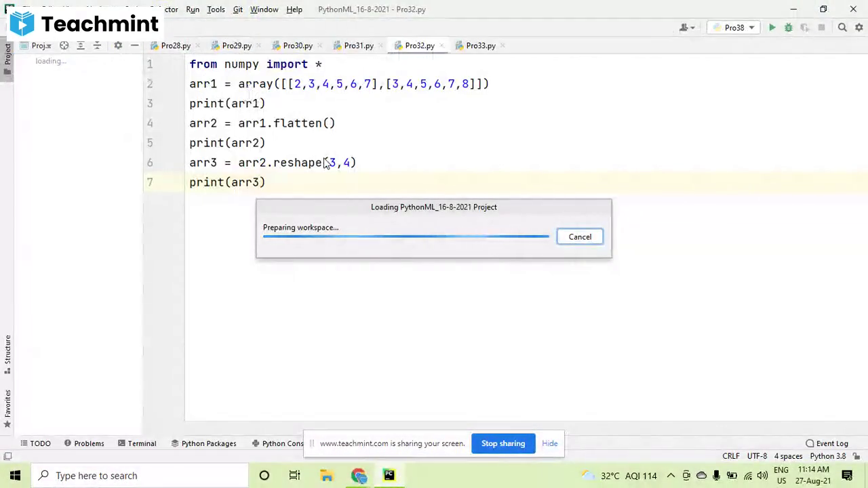The image size is (868, 488).
Task: Open the Python Packages tool window
Action: (x=203, y=443)
